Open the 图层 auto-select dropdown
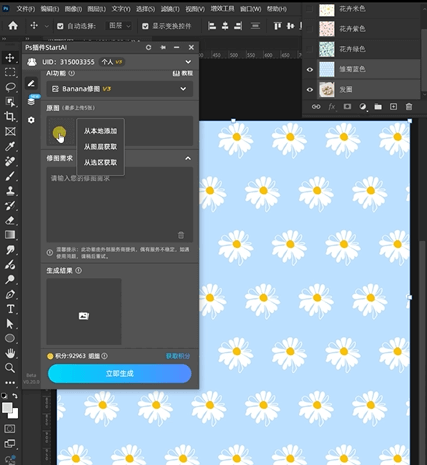This screenshot has height=465, width=427. 119,26
